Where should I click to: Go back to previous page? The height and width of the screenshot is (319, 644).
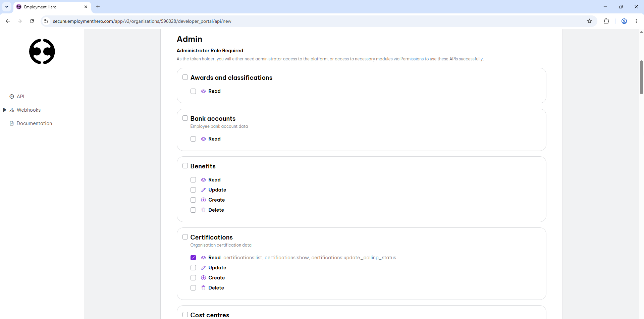pyautogui.click(x=8, y=21)
